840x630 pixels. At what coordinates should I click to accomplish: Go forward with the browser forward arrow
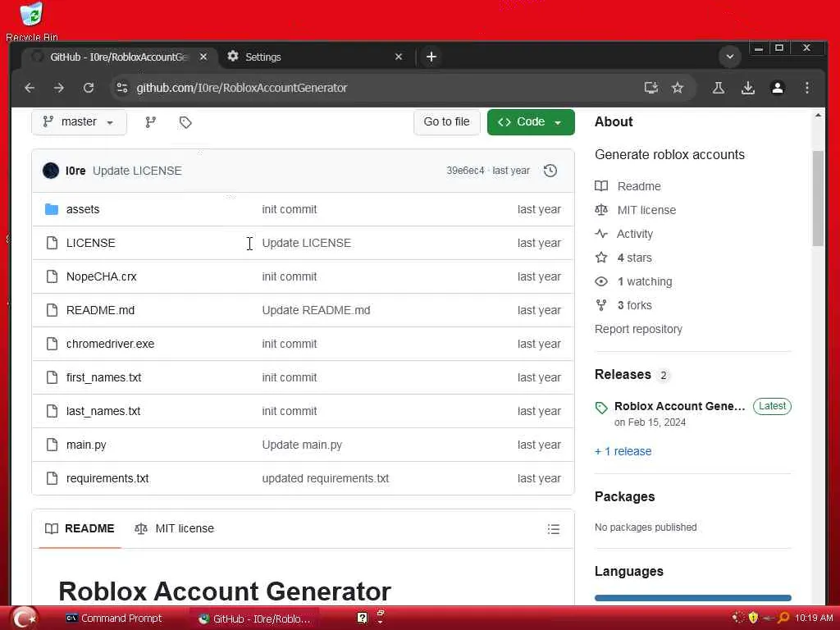click(x=59, y=88)
